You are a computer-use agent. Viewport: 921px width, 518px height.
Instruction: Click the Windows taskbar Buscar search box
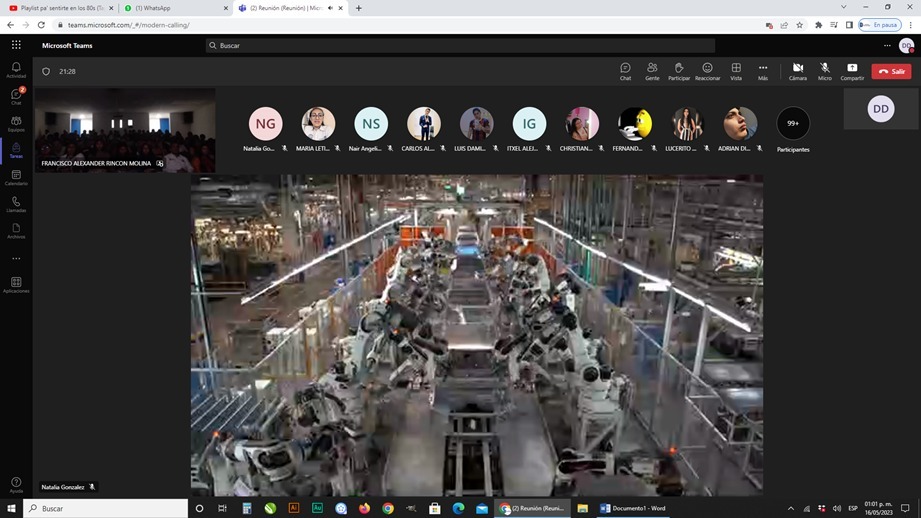(x=106, y=508)
